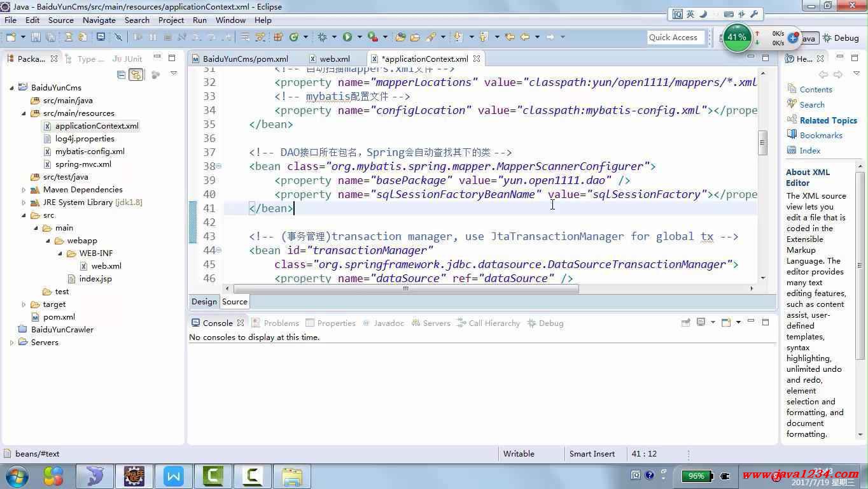868x489 pixels.
Task: Click the Open Type toolbar icon
Action: [x=400, y=38]
